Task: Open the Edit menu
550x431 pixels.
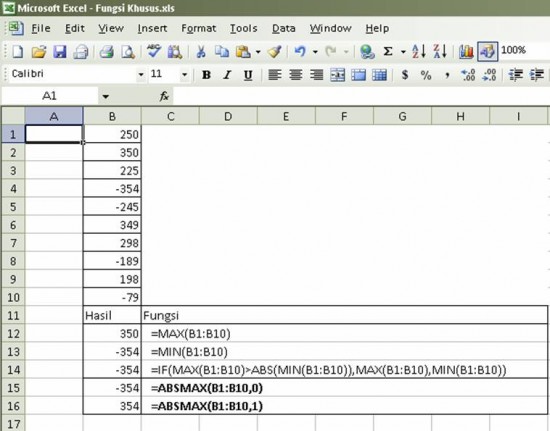Action: (x=75, y=28)
